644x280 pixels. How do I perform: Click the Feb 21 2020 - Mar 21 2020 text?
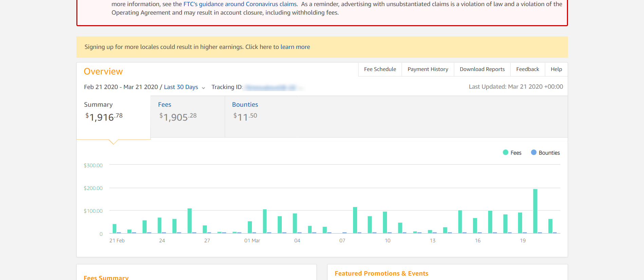121,87
